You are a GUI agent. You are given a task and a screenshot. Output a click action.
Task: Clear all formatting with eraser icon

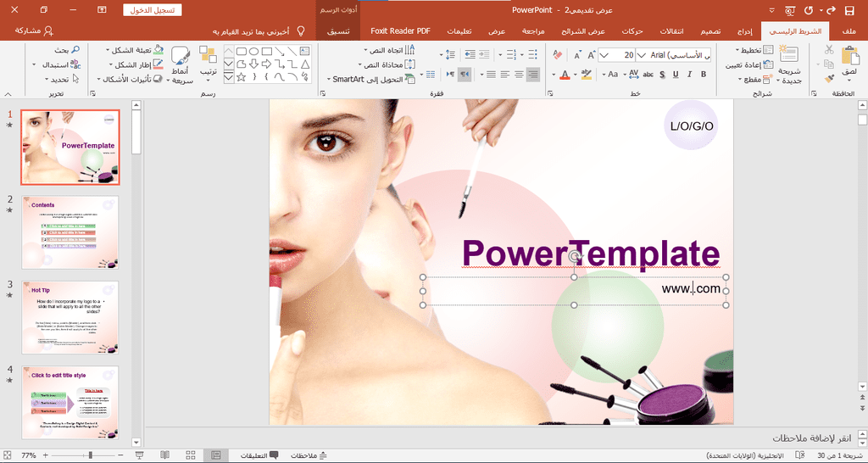click(x=558, y=55)
